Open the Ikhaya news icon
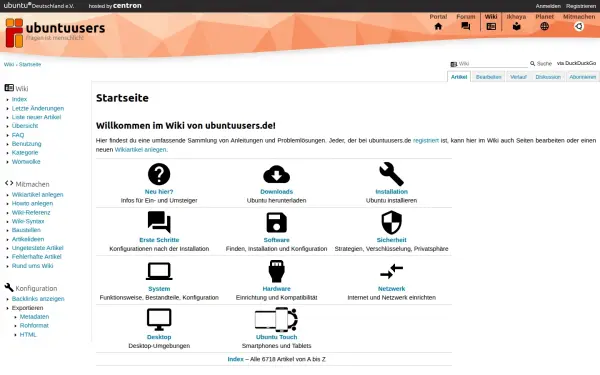The height and width of the screenshot is (375, 600). click(x=517, y=26)
